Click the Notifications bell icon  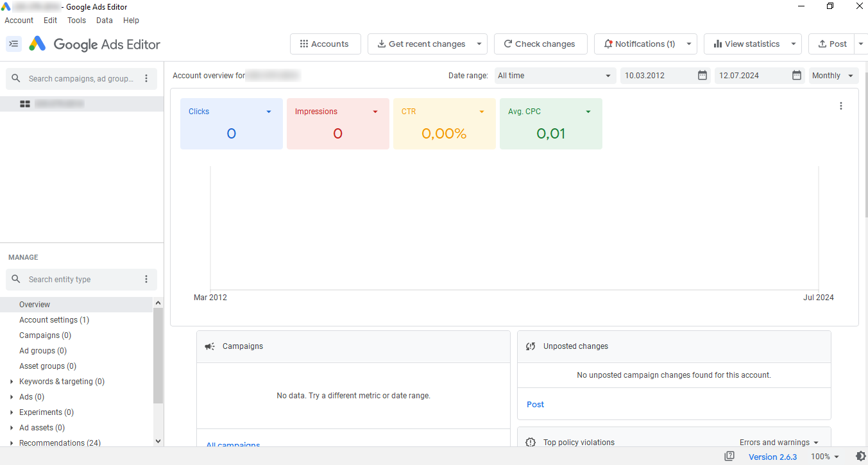tap(608, 44)
